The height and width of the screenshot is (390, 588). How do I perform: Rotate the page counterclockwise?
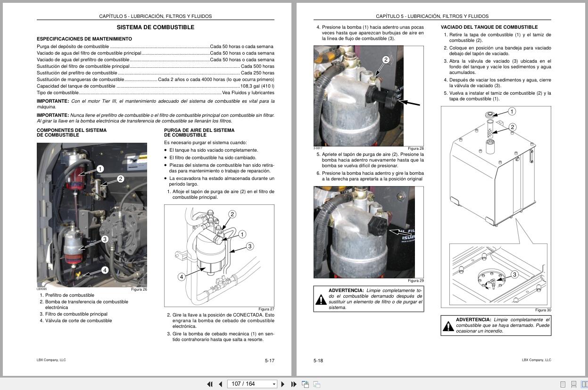tap(306, 384)
